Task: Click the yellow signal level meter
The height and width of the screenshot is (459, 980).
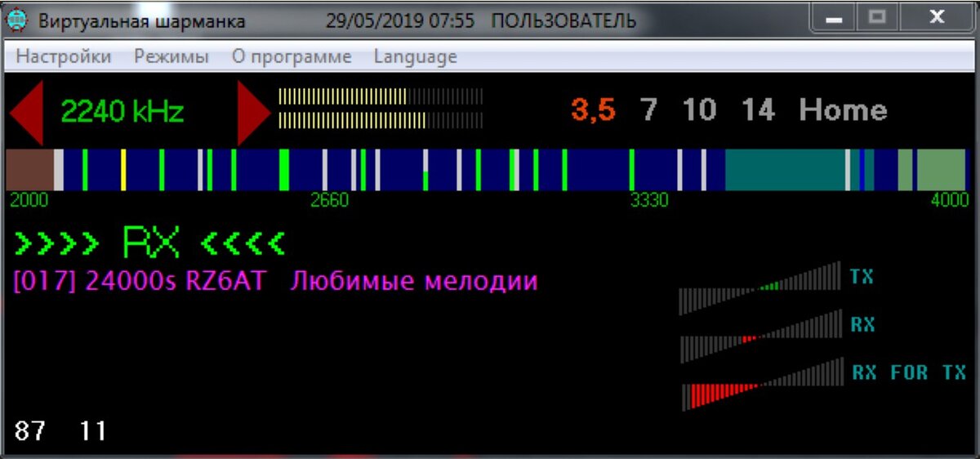Action: [x=381, y=109]
